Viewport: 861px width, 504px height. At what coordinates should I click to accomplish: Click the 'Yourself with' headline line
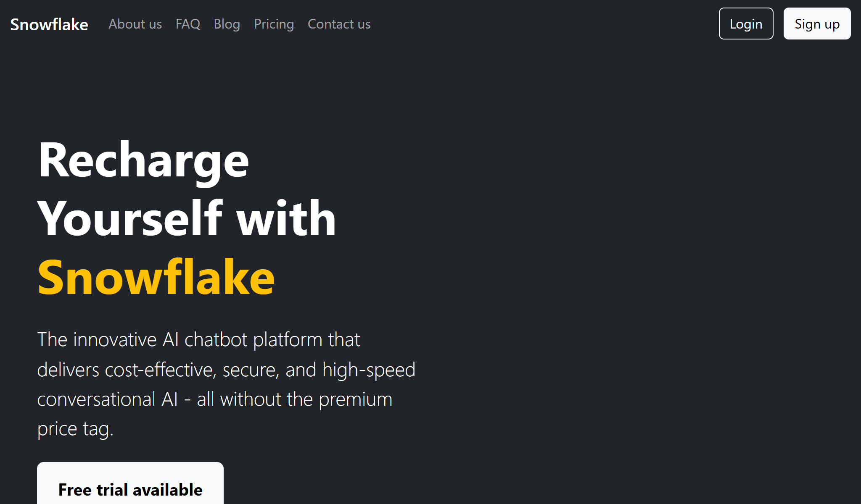pyautogui.click(x=187, y=219)
